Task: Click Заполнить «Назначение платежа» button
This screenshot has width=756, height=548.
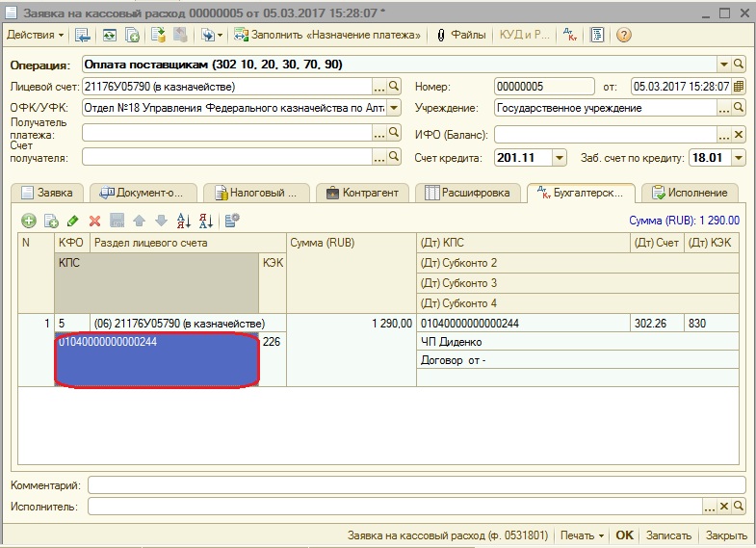Action: 327,35
